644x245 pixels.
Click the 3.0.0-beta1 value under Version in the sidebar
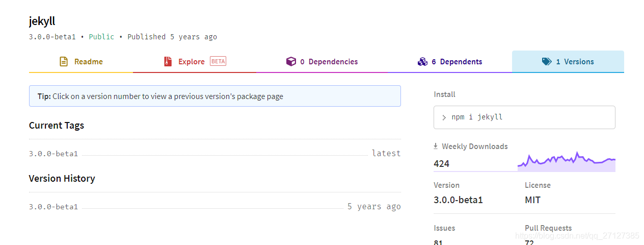pos(458,200)
